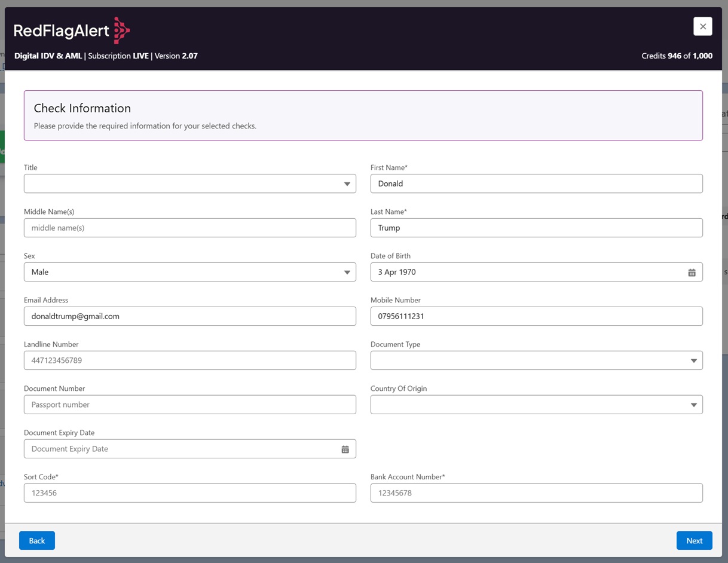Click the Next button
728x563 pixels.
[695, 540]
